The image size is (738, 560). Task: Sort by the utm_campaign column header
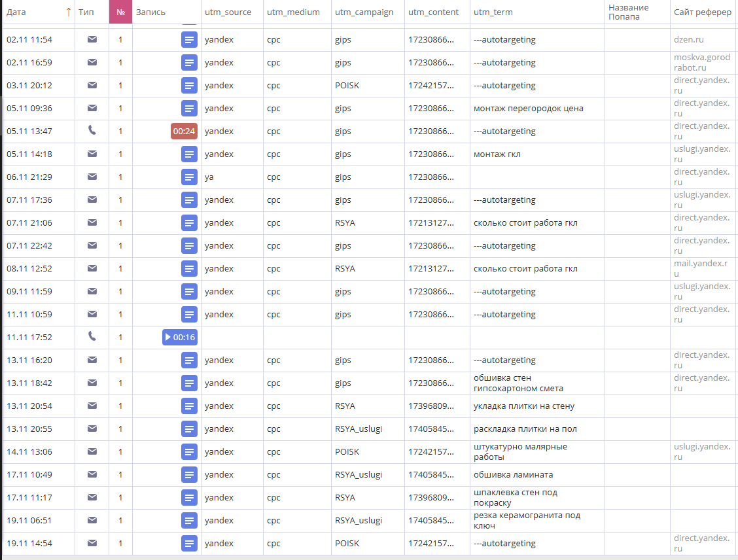coord(368,12)
